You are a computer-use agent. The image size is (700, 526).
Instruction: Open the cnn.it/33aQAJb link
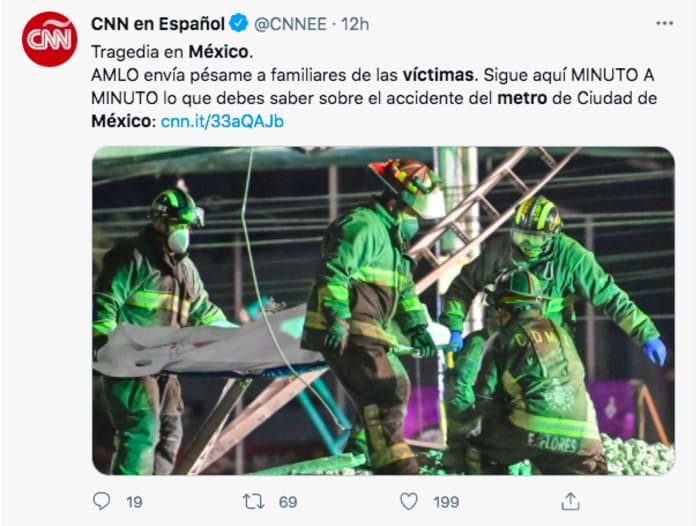pyautogui.click(x=222, y=121)
